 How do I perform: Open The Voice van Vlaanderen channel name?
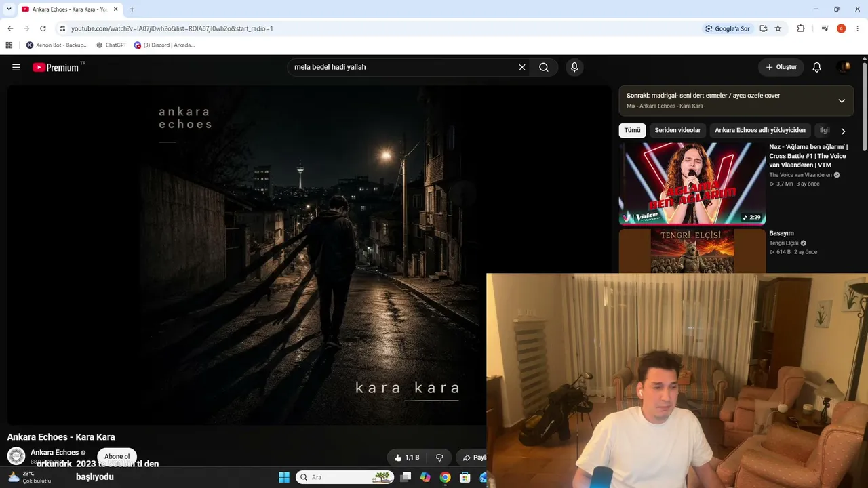click(800, 175)
